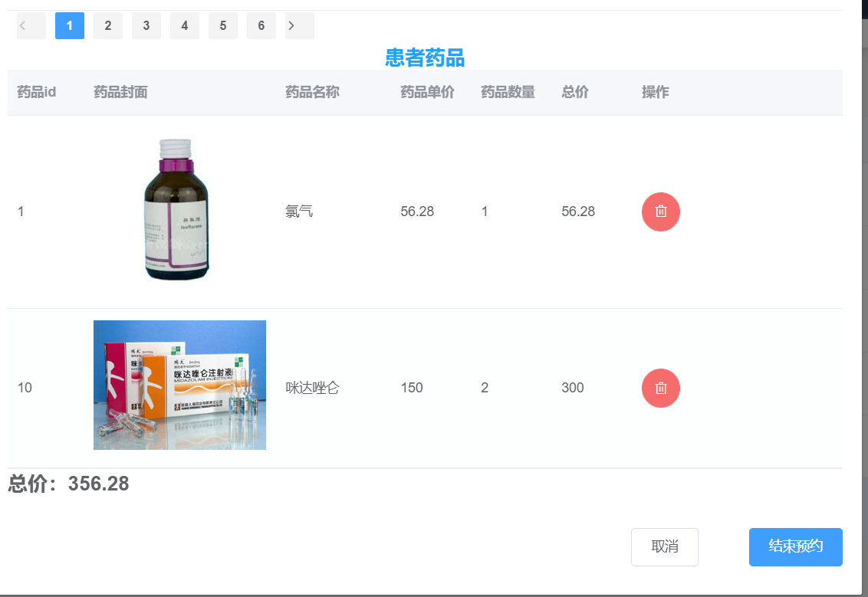
Task: Select page 4 in the pagination bar
Action: coord(184,25)
